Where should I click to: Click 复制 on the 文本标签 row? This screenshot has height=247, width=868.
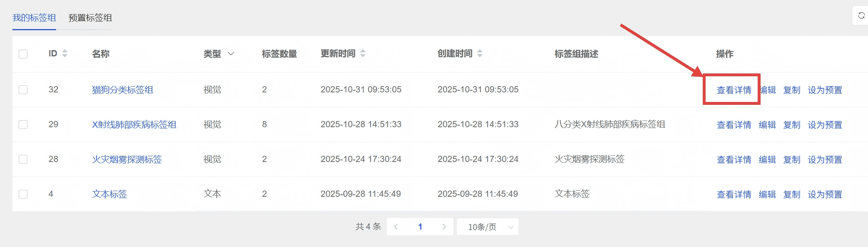[x=791, y=194]
